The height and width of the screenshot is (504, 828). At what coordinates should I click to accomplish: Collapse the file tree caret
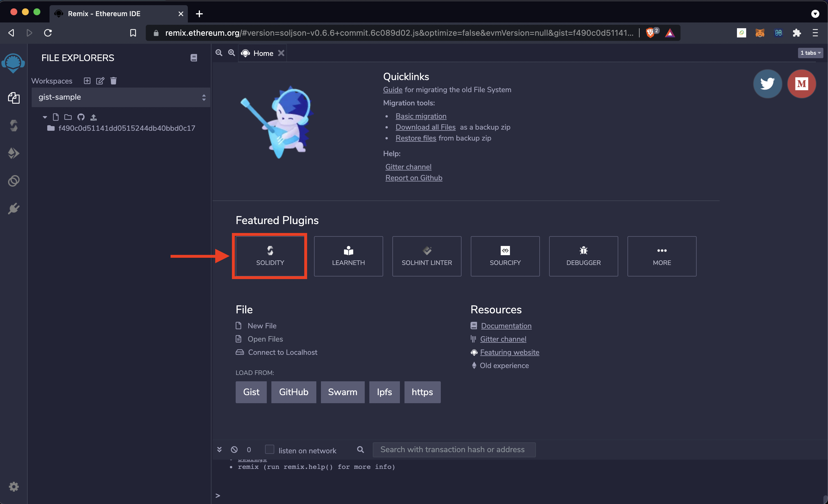(x=45, y=117)
